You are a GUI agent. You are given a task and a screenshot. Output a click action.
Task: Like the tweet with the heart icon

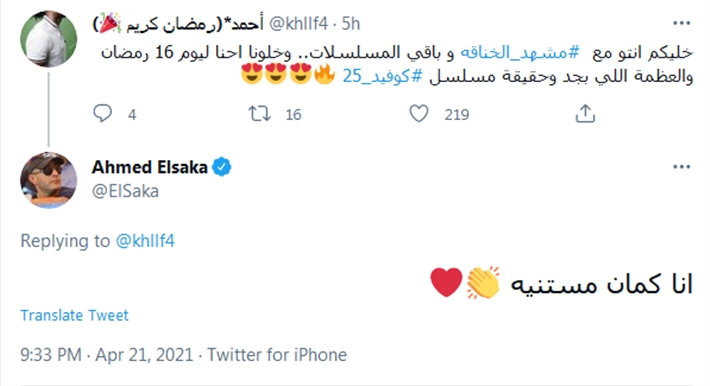(x=418, y=113)
